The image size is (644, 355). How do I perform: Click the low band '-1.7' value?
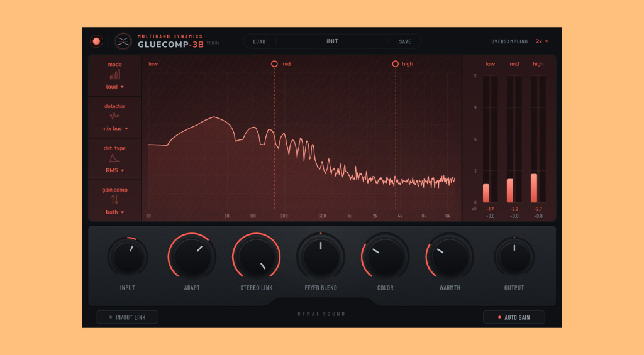pyautogui.click(x=490, y=209)
